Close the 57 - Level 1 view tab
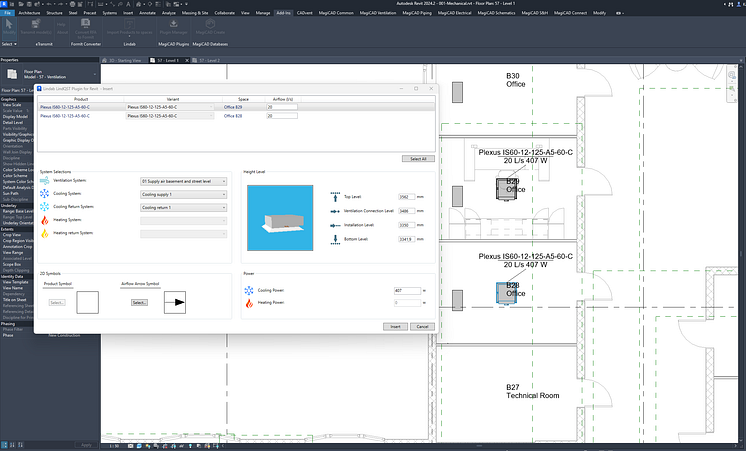 [187, 60]
